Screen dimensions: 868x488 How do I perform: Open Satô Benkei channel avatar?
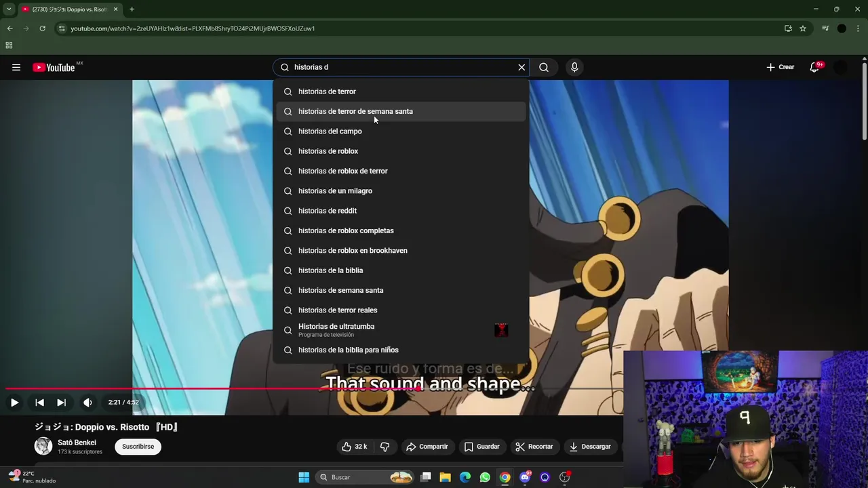tap(43, 446)
